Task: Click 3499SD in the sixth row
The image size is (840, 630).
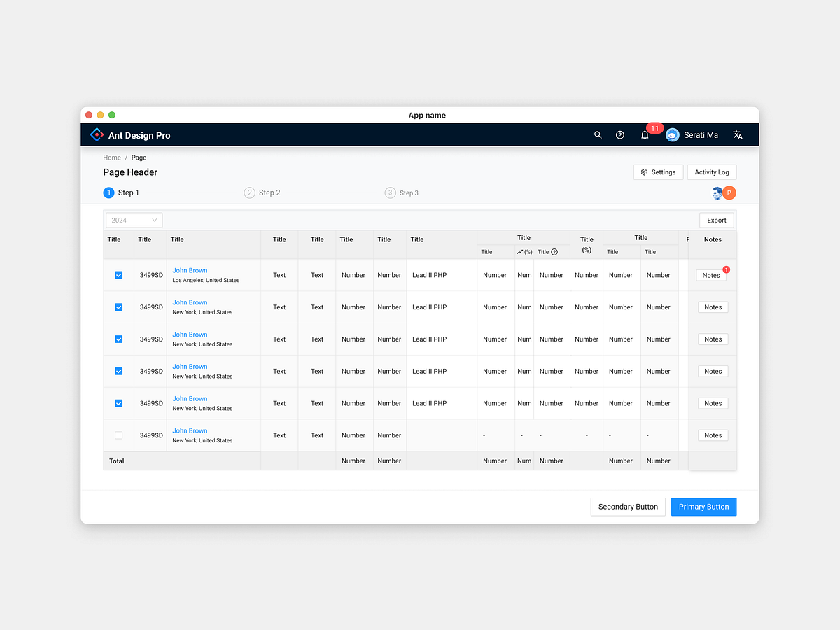Action: [x=151, y=435]
